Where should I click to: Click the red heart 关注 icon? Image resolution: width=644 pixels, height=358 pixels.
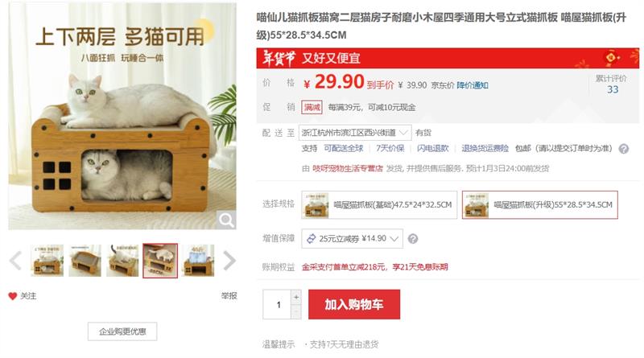pos(13,296)
